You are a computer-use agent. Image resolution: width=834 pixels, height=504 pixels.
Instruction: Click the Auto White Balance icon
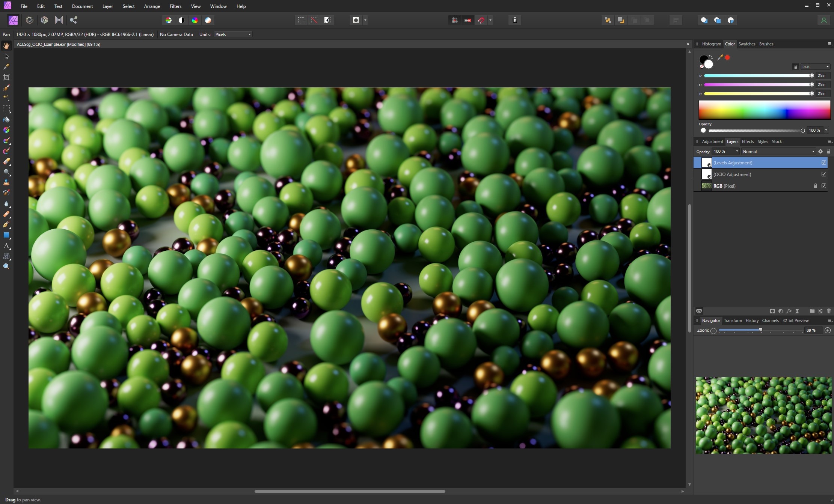tap(208, 20)
